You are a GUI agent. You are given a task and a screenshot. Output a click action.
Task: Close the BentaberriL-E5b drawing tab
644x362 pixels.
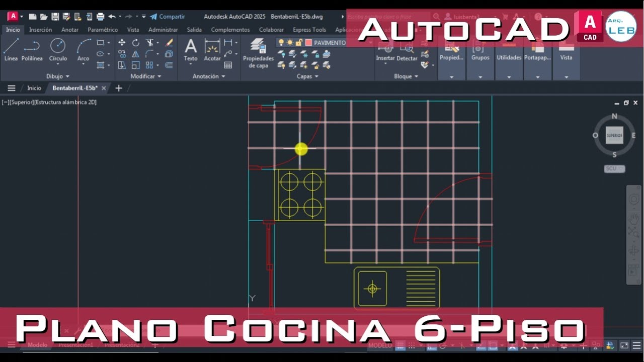coord(104,88)
